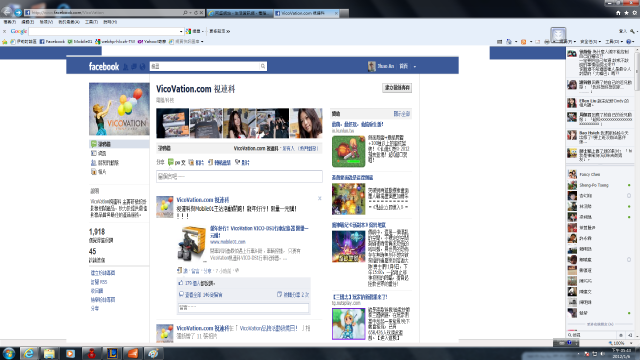This screenshot has height=360, width=640.
Task: Click the Windows Start orb
Action: (x=9, y=353)
